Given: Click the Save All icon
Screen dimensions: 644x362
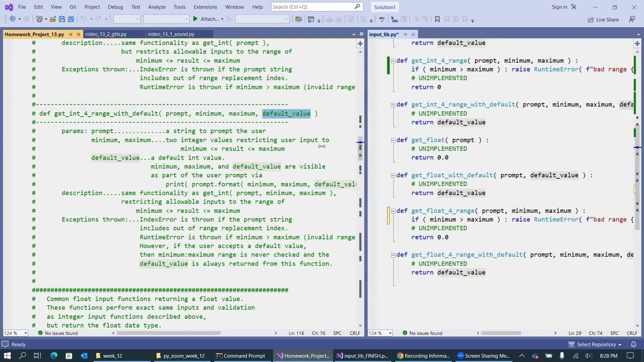Looking at the screenshot, I should pyautogui.click(x=71, y=19).
